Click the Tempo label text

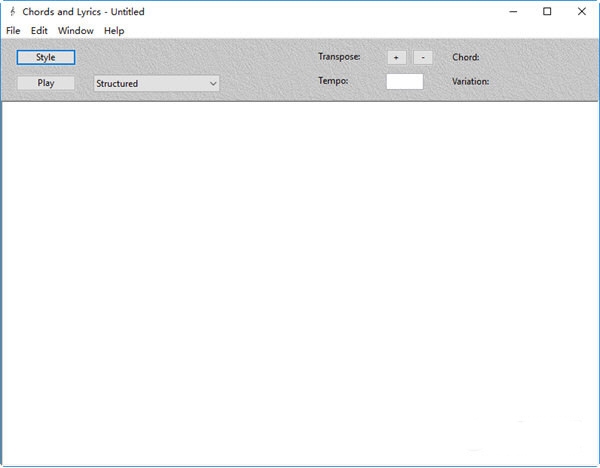click(x=333, y=81)
